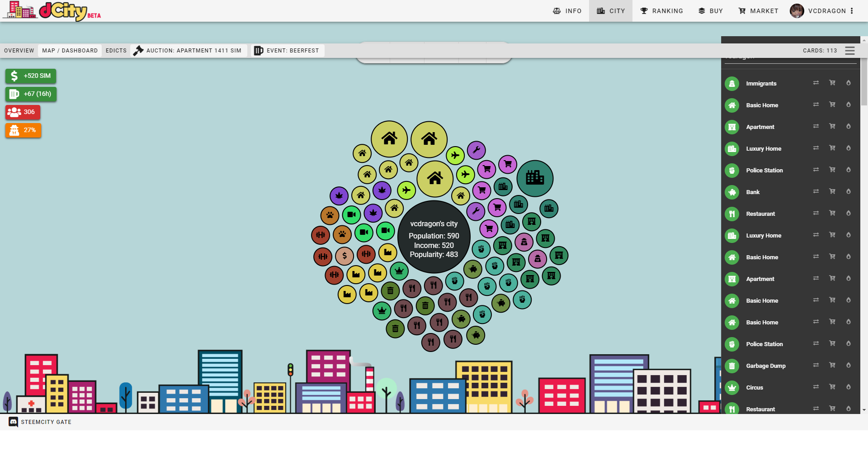Click the Discord icon beside Steemcity Gate
Viewport: 868px width, 452px height.
[14, 422]
